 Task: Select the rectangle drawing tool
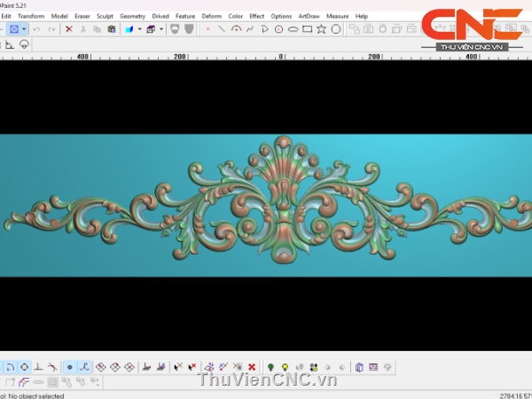point(307,29)
